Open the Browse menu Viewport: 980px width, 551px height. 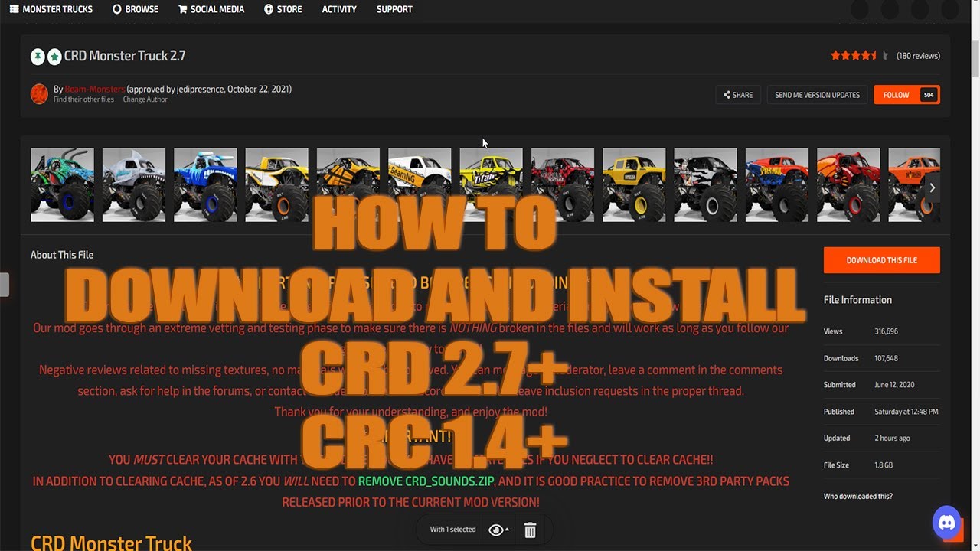coord(136,9)
